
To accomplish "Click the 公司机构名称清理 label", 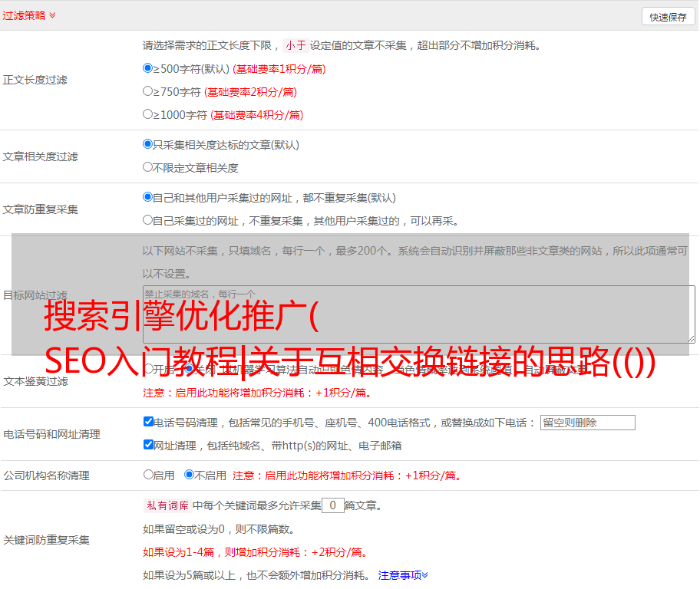I will pyautogui.click(x=46, y=475).
